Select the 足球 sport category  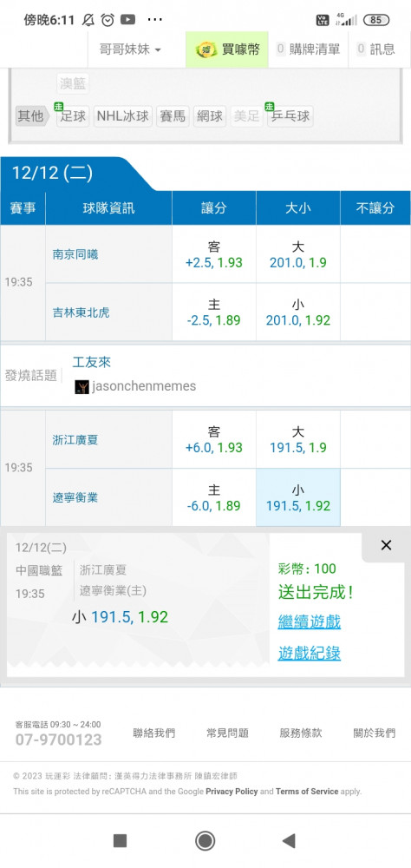(73, 116)
